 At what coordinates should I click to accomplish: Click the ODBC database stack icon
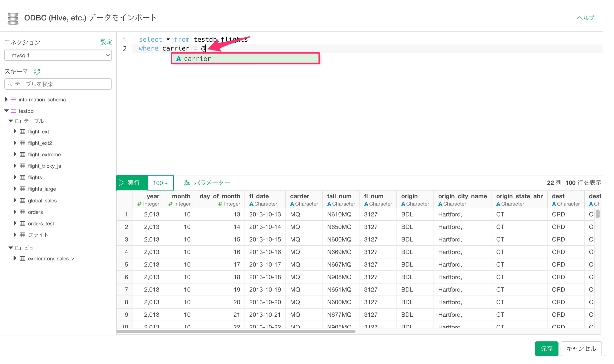[x=13, y=18]
